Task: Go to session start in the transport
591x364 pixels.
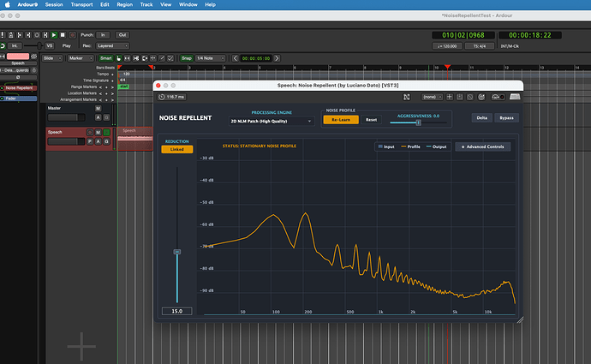Action: (20, 35)
